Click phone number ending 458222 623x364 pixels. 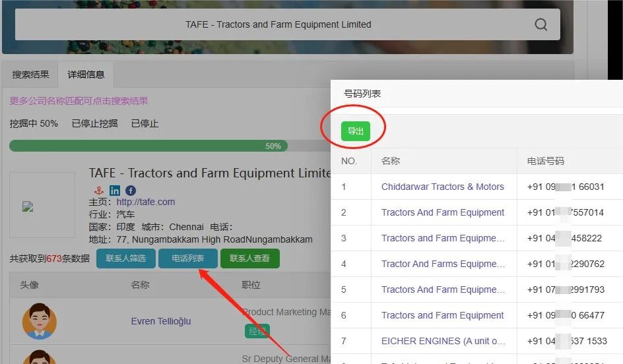(565, 238)
